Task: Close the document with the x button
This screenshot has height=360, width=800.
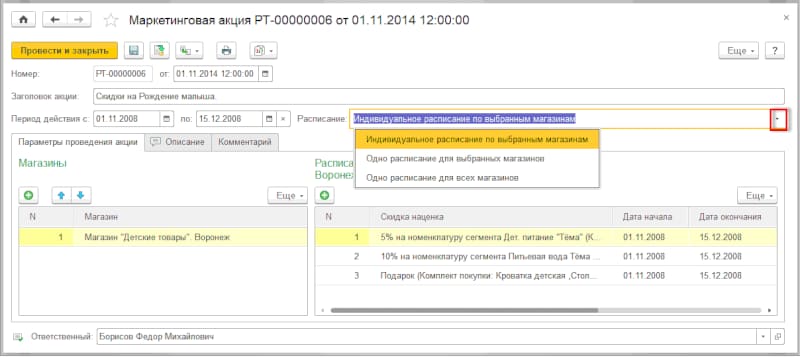Action: coord(786,17)
